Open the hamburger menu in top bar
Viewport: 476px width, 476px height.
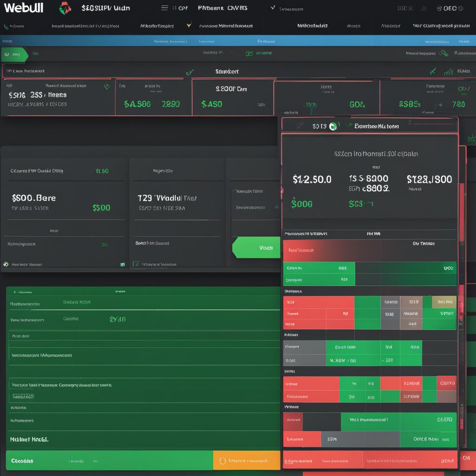165,7
